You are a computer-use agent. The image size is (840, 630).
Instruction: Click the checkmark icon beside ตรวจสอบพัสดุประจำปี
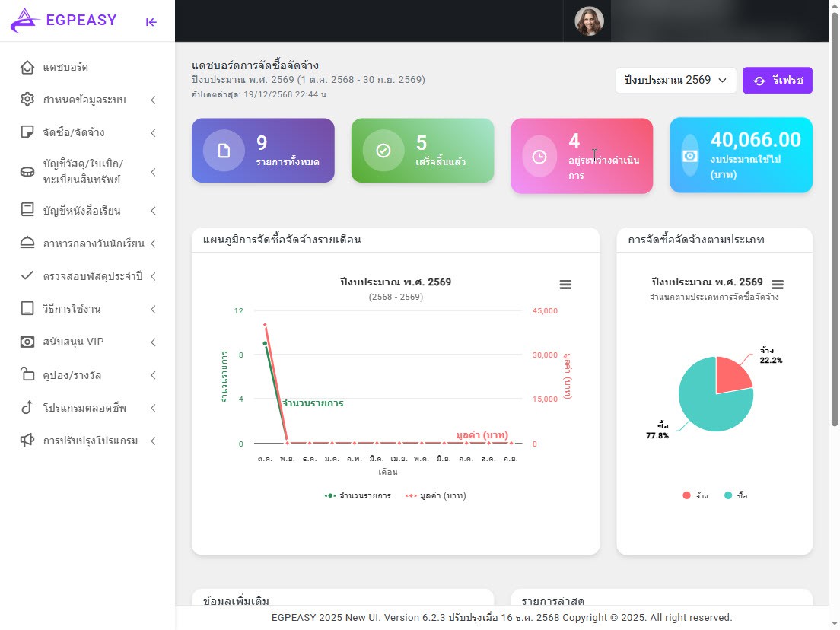point(28,275)
